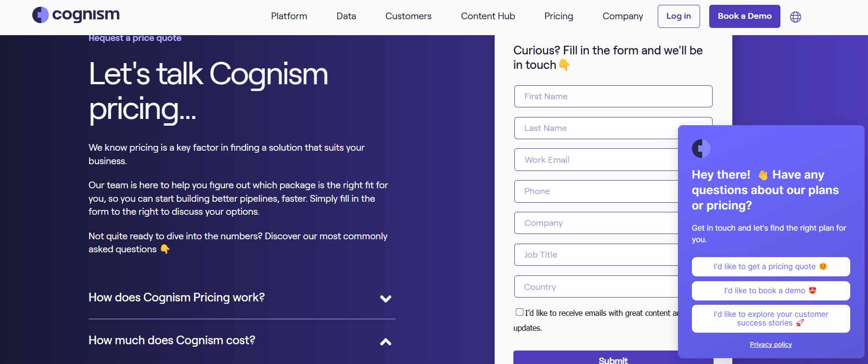The image size is (868, 364).
Task: Open the Customers menu
Action: [408, 16]
